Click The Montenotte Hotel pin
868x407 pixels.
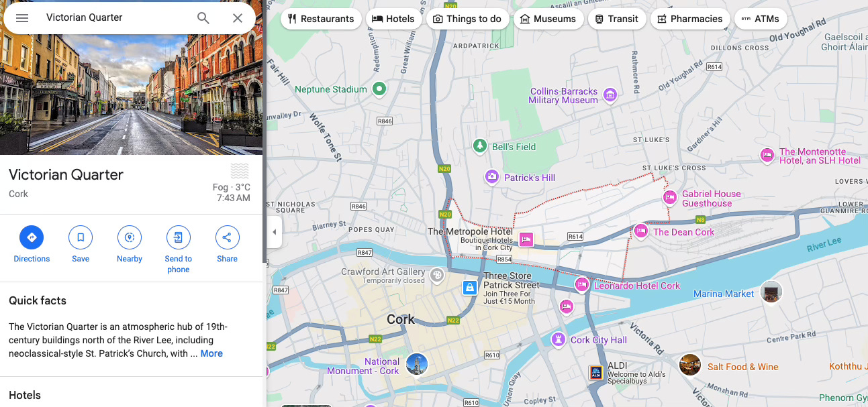767,156
